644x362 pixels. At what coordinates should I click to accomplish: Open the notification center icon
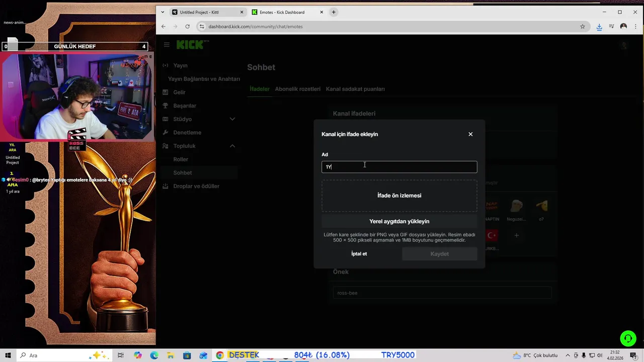click(x=633, y=355)
